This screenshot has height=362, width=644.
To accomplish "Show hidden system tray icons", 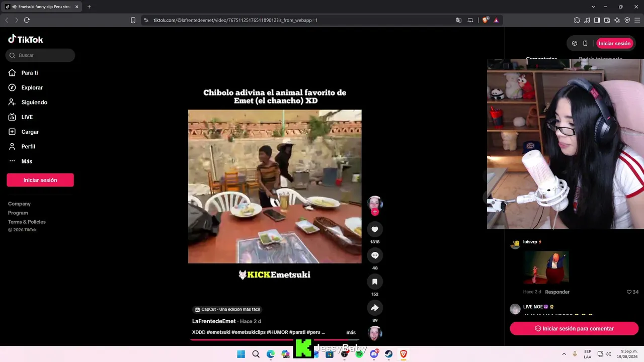I will coord(564,354).
